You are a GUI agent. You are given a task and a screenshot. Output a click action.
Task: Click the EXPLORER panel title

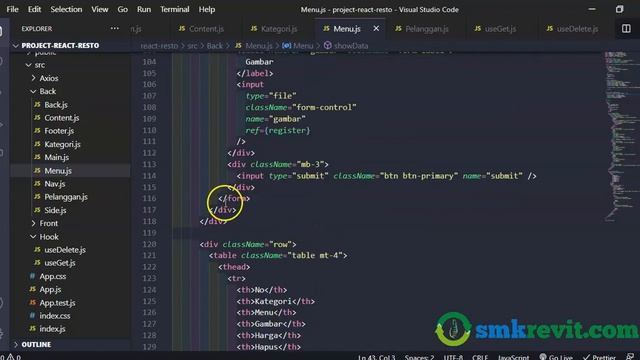point(37,29)
